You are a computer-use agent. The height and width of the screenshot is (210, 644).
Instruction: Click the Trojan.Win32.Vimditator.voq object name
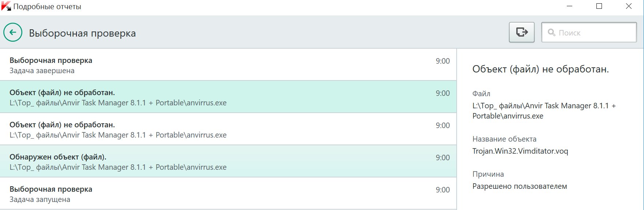(520, 151)
